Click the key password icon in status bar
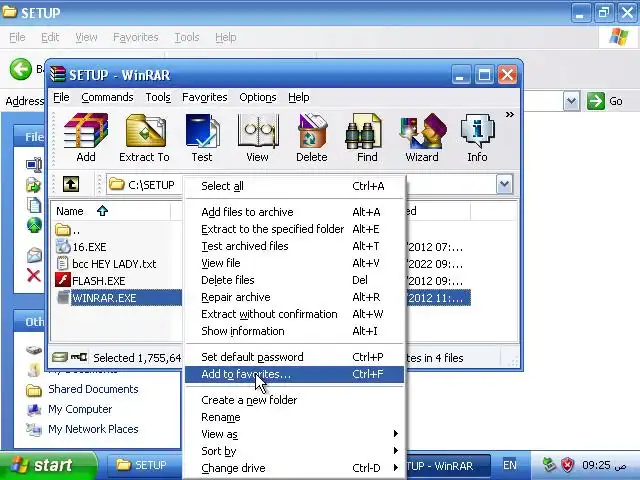This screenshot has width=640, height=480. point(79,358)
